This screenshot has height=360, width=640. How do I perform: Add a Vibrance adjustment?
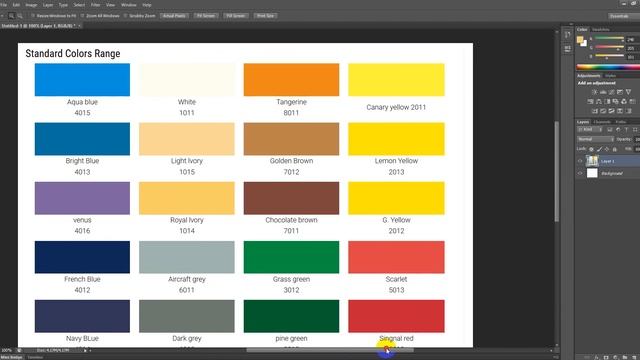pos(629,92)
